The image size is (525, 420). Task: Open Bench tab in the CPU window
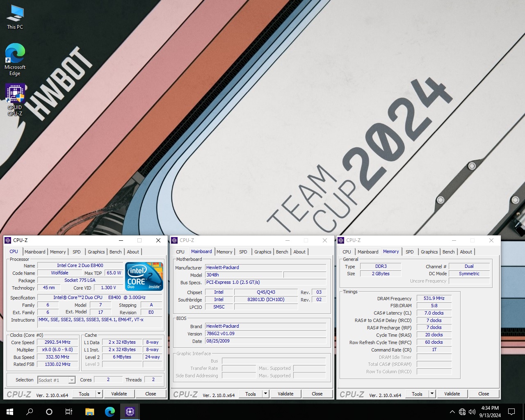point(116,252)
